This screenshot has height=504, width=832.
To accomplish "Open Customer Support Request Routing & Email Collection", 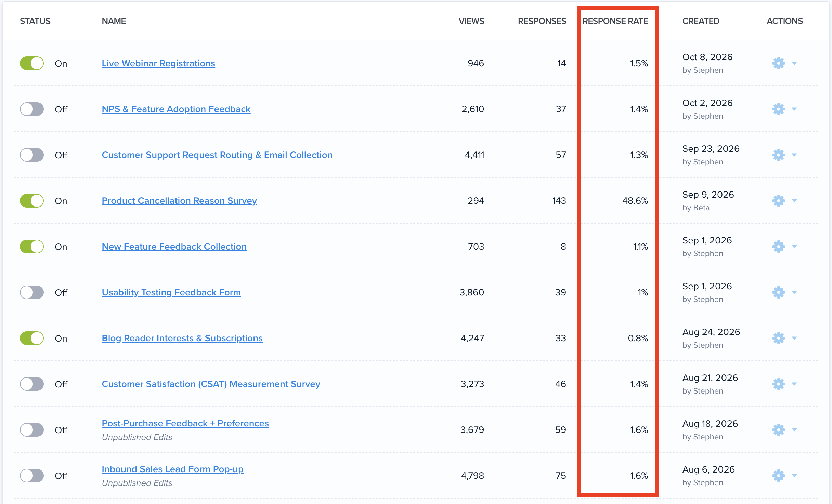I will [x=217, y=155].
